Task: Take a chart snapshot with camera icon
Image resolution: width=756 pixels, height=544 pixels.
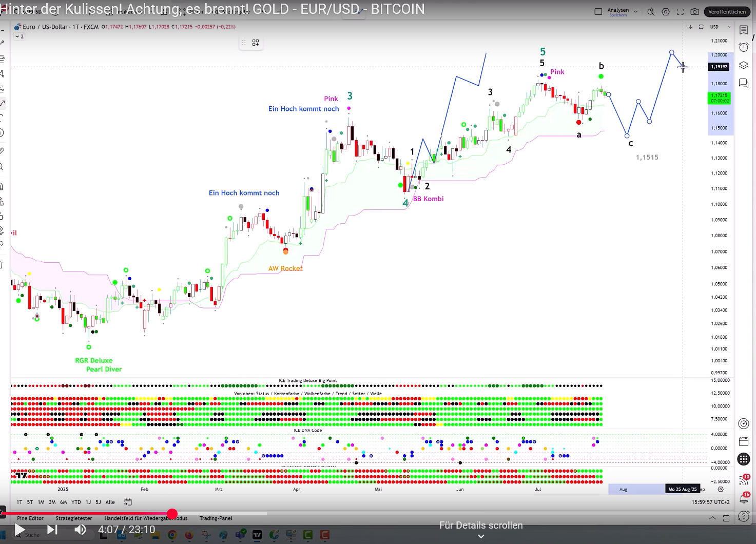Action: 694,12
